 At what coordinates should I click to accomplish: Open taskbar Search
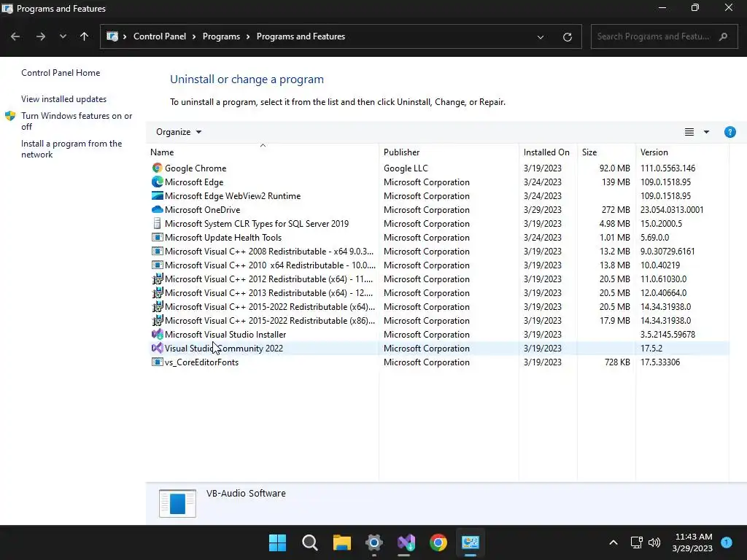(309, 542)
